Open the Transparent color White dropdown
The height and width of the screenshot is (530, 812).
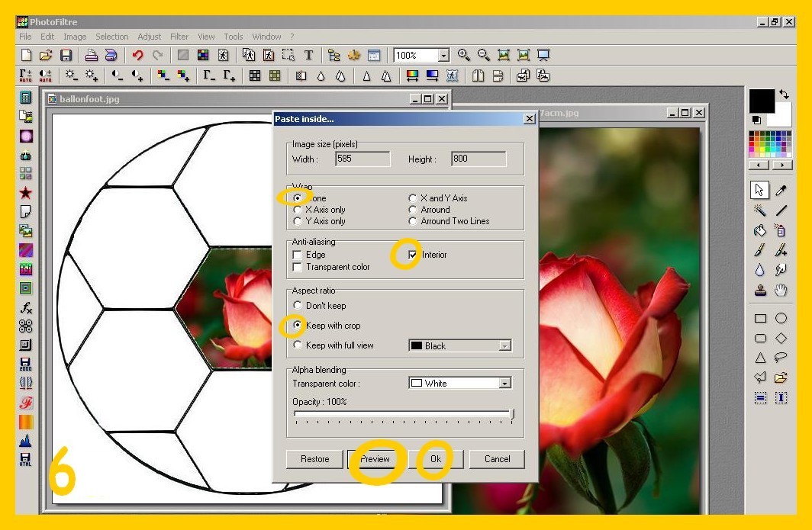pos(505,384)
